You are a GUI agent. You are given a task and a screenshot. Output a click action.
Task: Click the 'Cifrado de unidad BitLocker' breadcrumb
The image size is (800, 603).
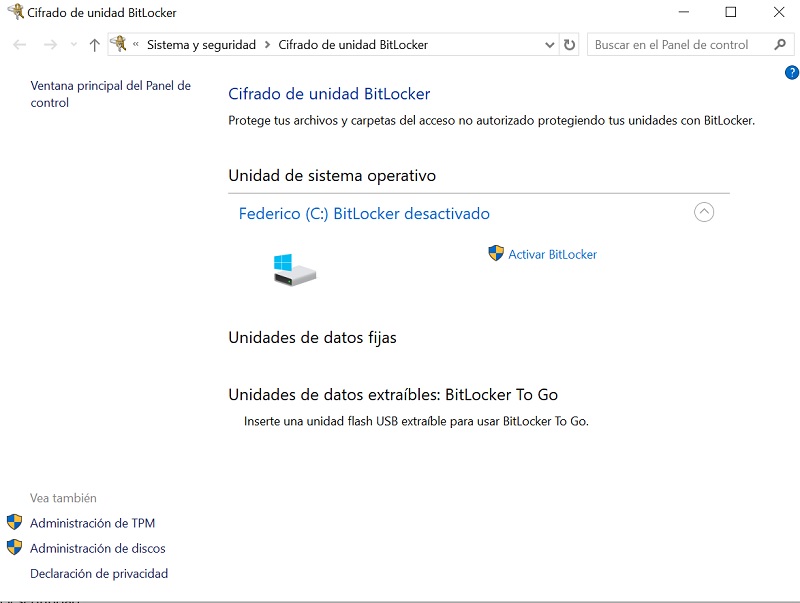(353, 45)
